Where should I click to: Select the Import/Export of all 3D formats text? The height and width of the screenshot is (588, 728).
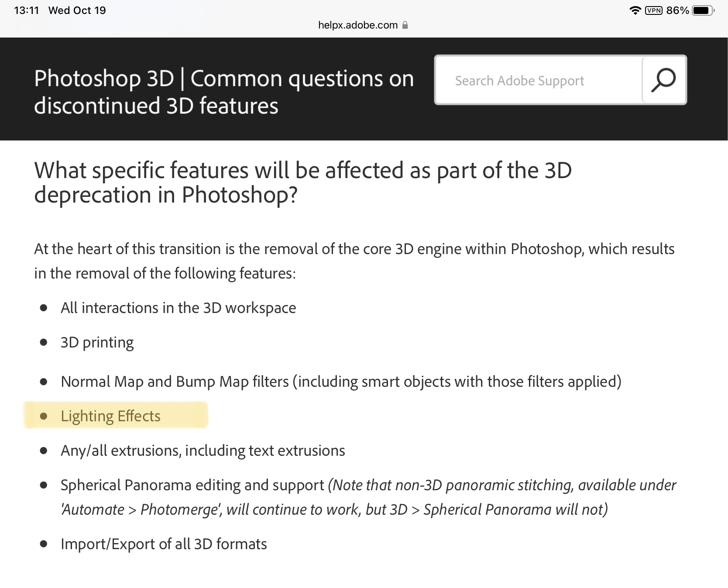[164, 543]
